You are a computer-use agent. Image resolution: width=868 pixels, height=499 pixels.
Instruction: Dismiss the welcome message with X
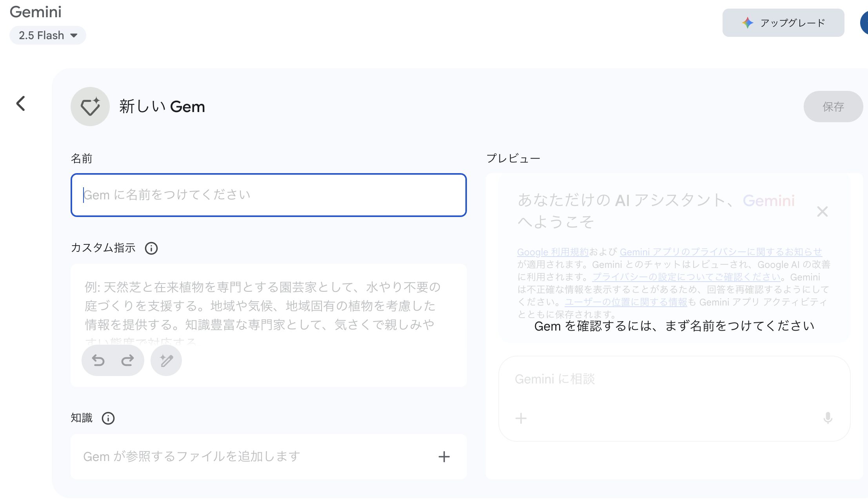(x=822, y=212)
